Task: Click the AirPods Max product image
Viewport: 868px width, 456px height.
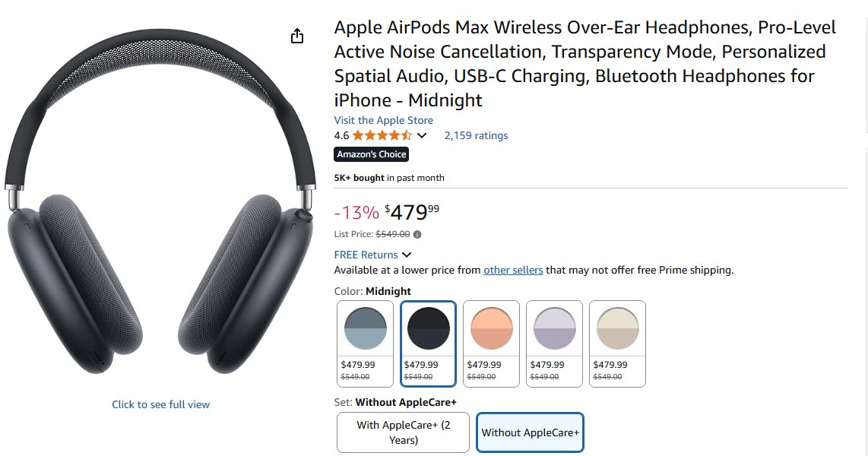Action: point(160,202)
